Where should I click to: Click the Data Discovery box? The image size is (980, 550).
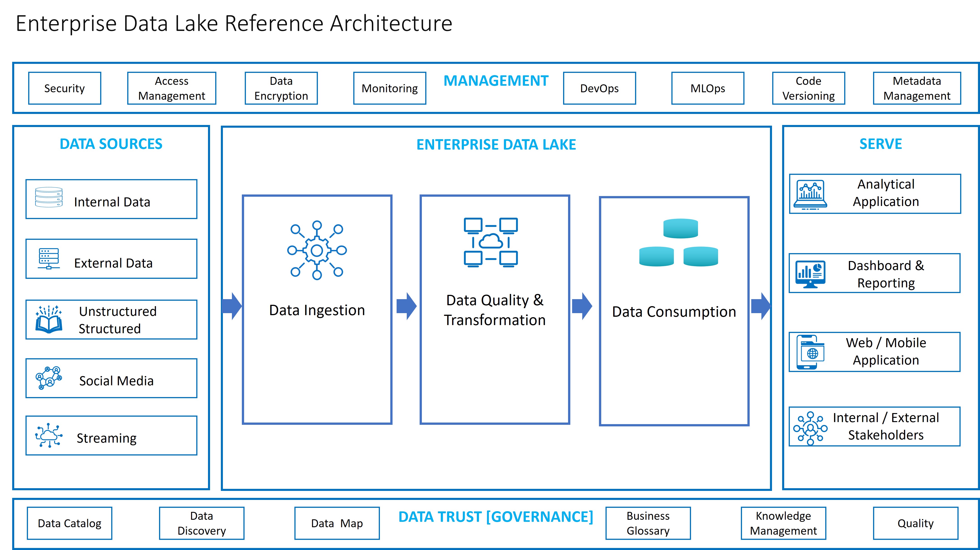[202, 523]
